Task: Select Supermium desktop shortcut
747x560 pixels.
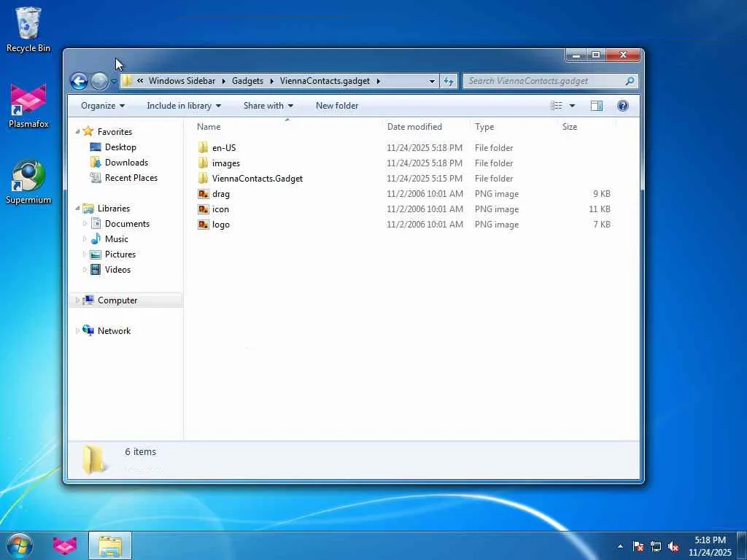Action: pyautogui.click(x=28, y=182)
